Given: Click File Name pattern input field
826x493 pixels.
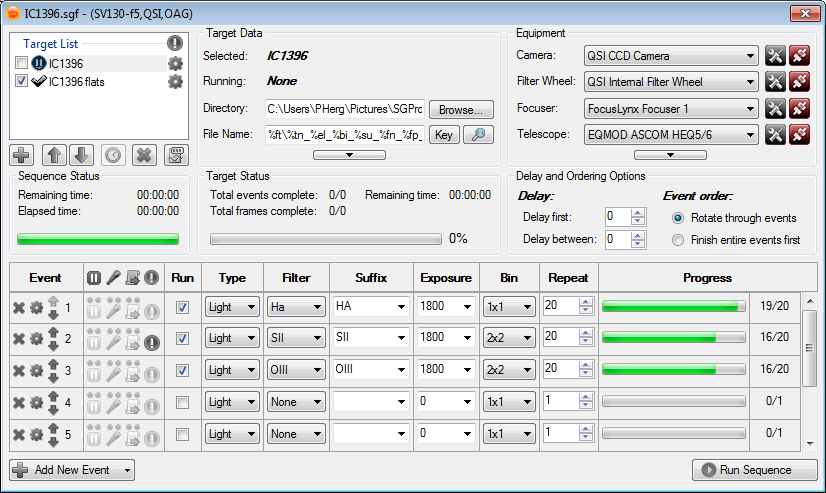Looking at the screenshot, I should (x=345, y=135).
